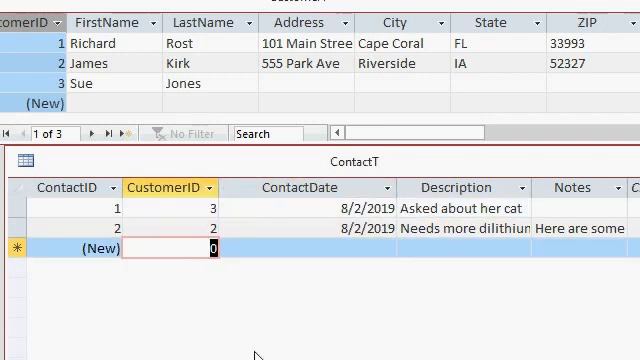This screenshot has width=640, height=360.
Task: Select row selector for ContactID 2
Action: coord(17,228)
